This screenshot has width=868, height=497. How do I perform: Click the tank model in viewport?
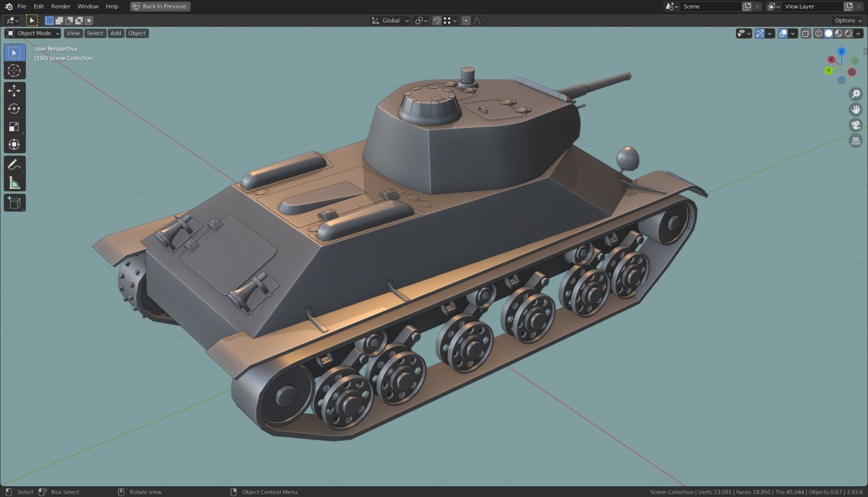(400, 254)
